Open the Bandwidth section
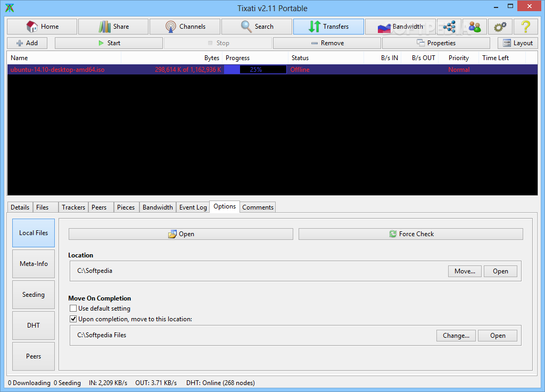The height and width of the screenshot is (392, 545). pos(400,27)
